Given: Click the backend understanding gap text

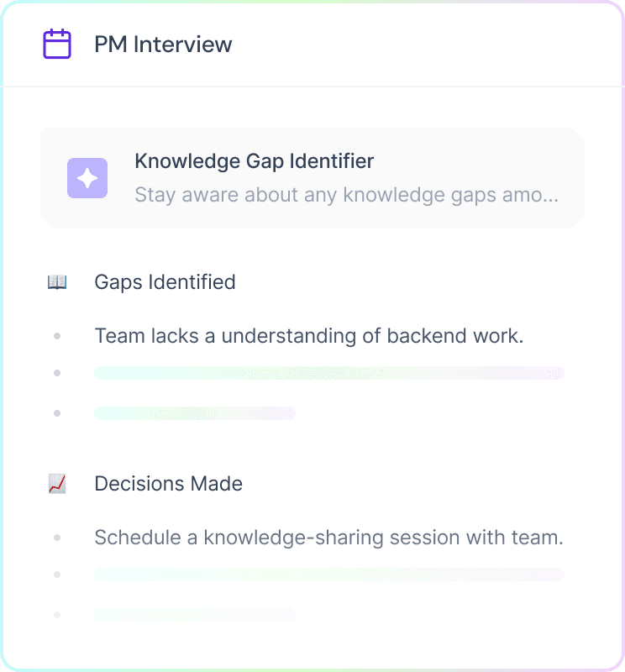Looking at the screenshot, I should 309,336.
